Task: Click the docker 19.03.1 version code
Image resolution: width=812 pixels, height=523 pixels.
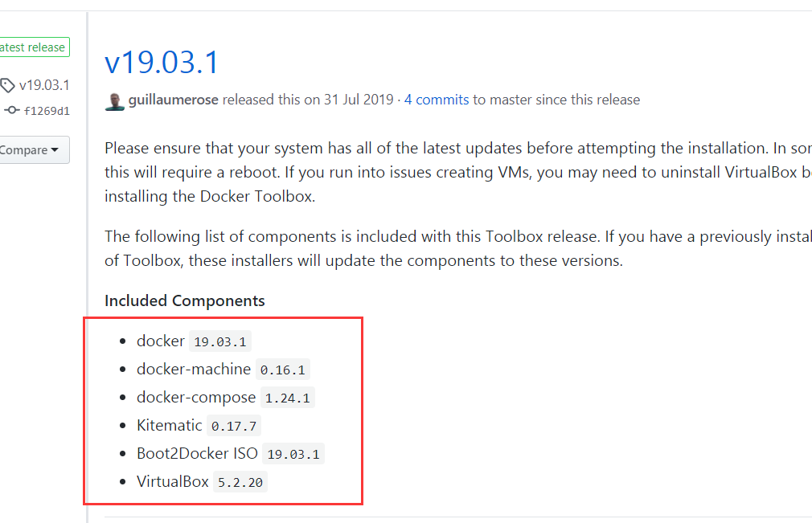Action: [220, 341]
